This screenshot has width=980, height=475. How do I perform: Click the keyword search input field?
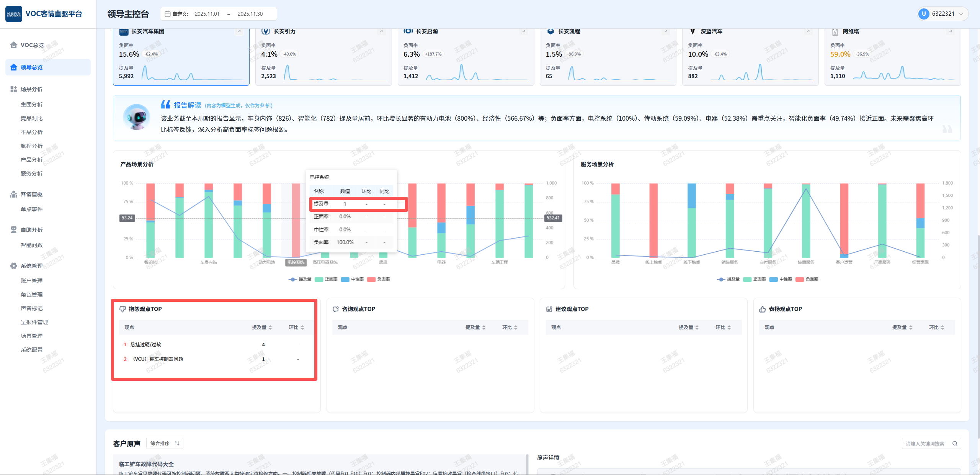pos(925,444)
